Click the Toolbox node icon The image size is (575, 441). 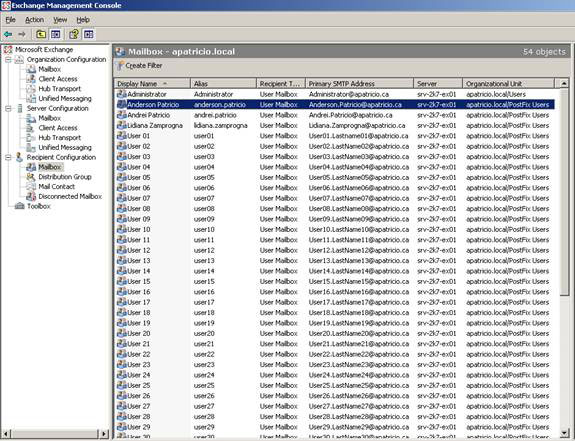click(19, 206)
